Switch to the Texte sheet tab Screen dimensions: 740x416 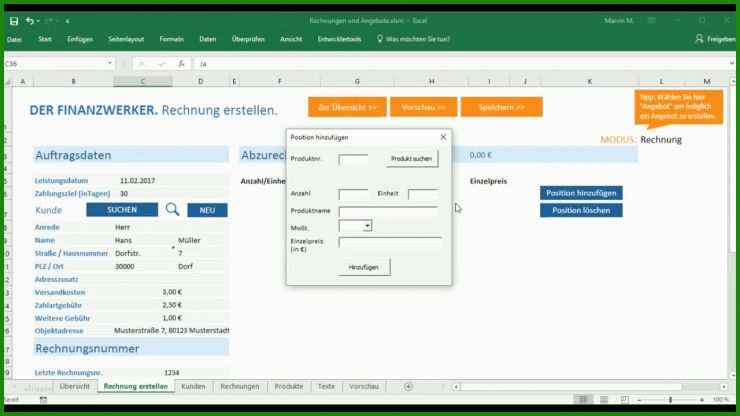[x=326, y=386]
